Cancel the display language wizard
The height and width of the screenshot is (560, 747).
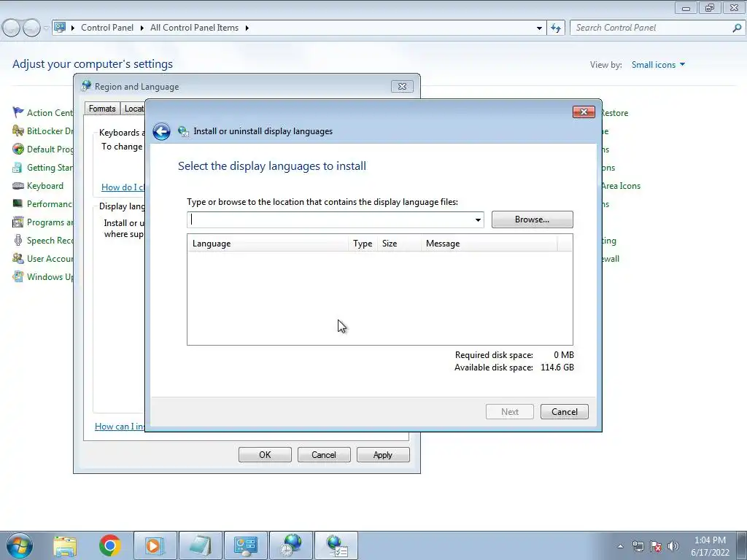coord(565,412)
